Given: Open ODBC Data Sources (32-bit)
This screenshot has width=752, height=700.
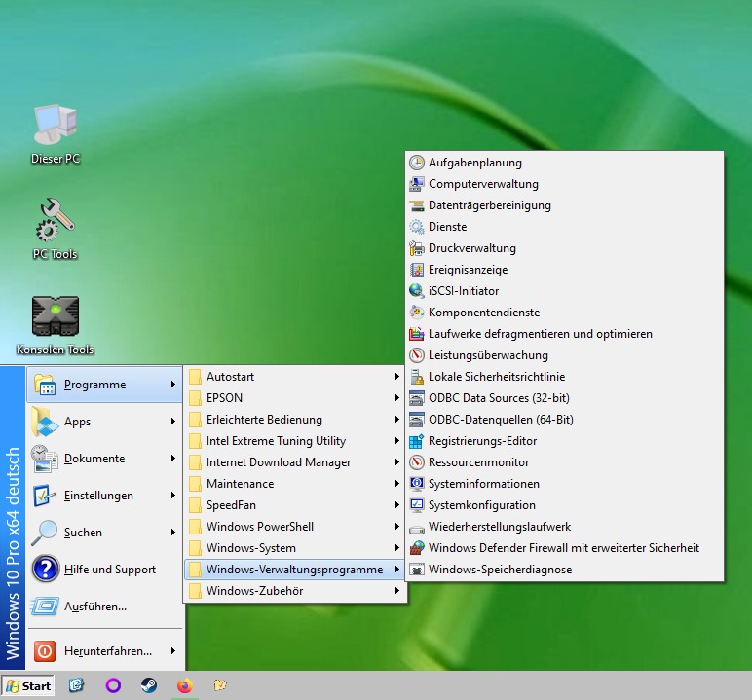Looking at the screenshot, I should [564, 398].
